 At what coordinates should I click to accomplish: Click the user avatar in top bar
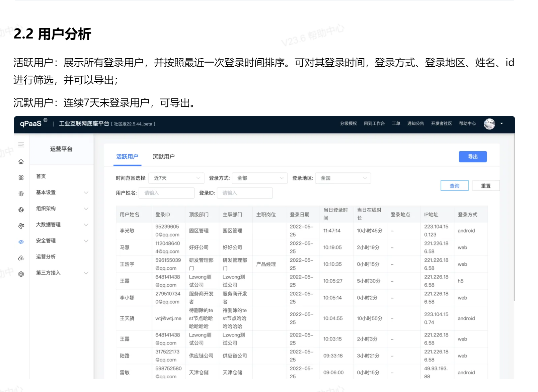[489, 124]
